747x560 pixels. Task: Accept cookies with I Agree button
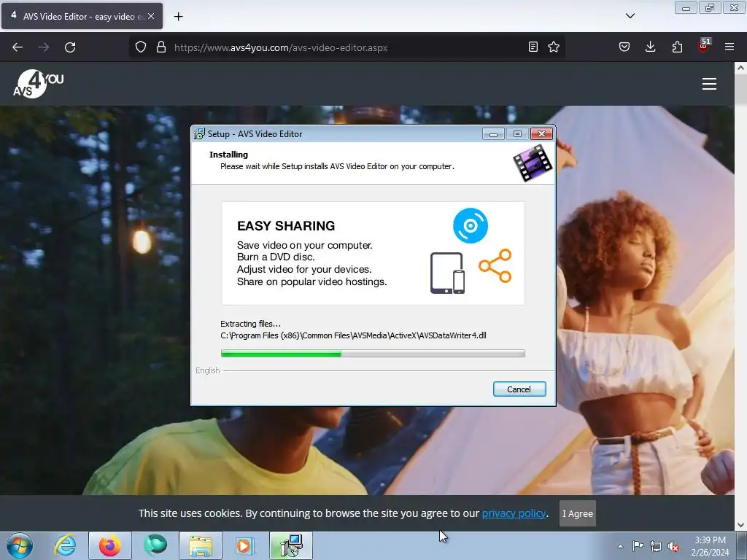[x=578, y=513]
